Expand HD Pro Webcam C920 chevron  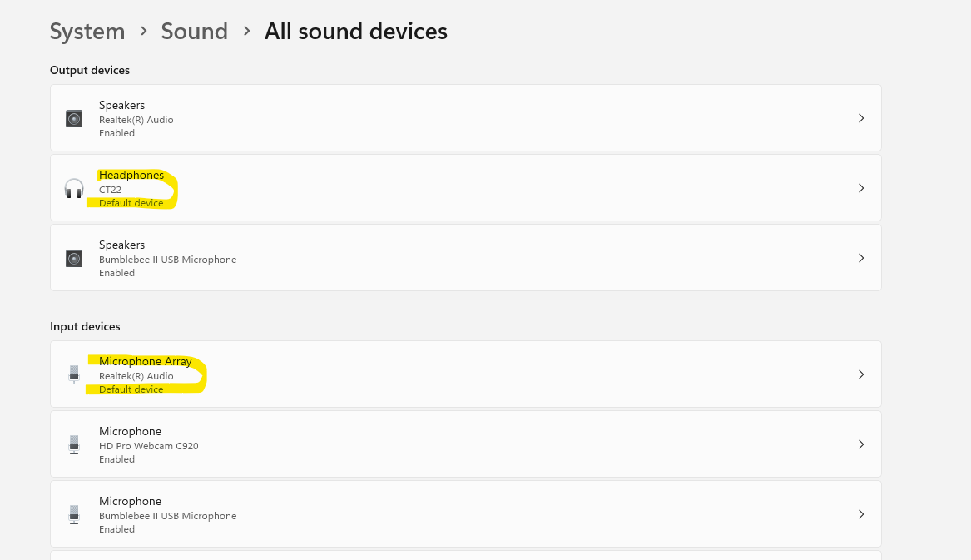click(x=861, y=444)
